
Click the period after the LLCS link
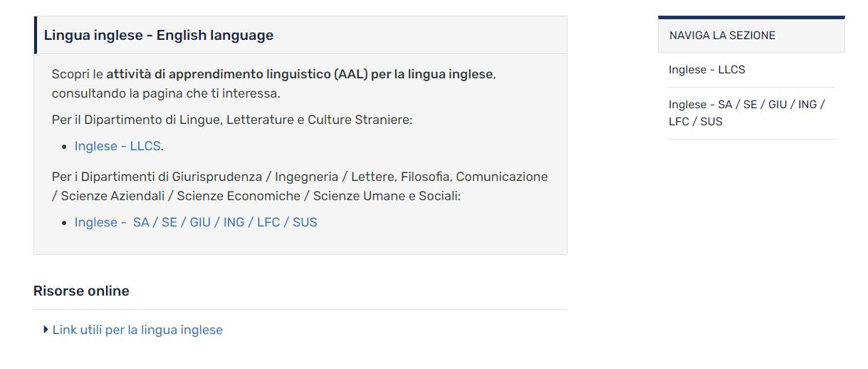click(163, 147)
